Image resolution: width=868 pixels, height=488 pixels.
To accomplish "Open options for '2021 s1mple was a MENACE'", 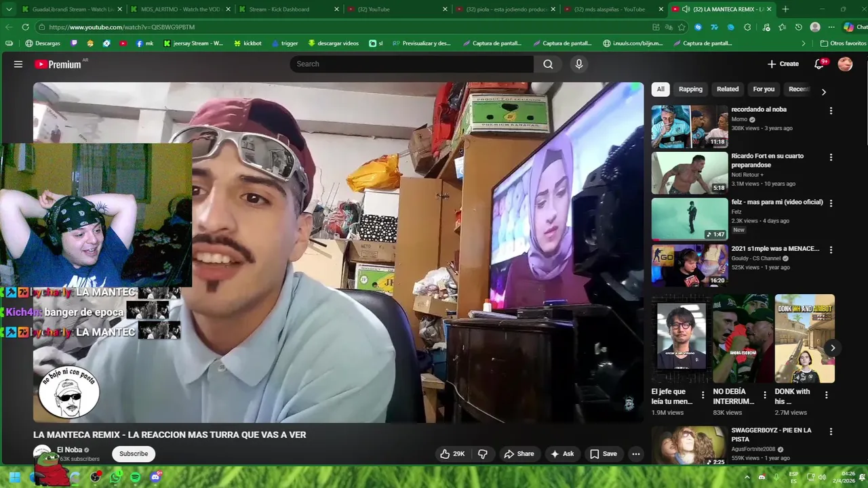I will coord(831,250).
